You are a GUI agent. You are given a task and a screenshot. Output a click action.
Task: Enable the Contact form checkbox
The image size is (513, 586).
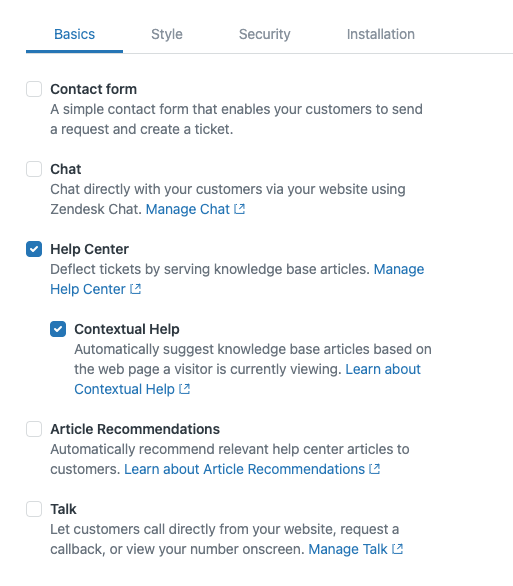point(34,89)
